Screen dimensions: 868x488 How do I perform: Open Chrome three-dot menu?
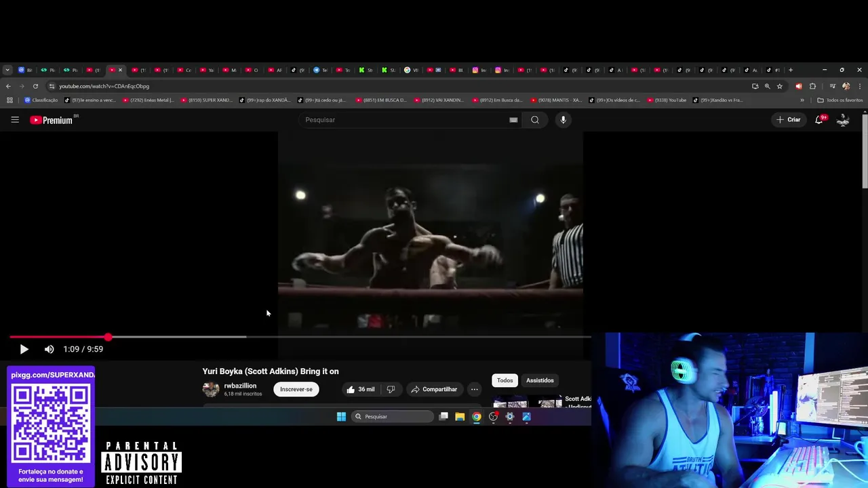860,86
